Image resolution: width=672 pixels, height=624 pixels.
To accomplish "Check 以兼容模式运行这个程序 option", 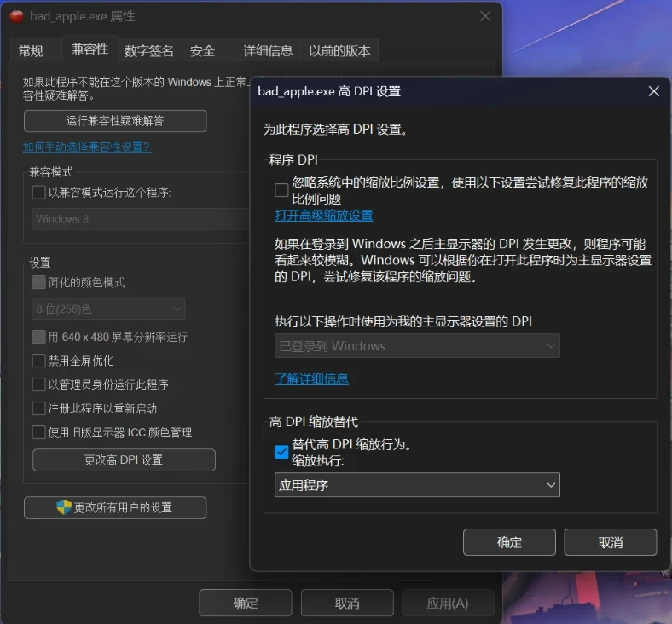I will (39, 193).
